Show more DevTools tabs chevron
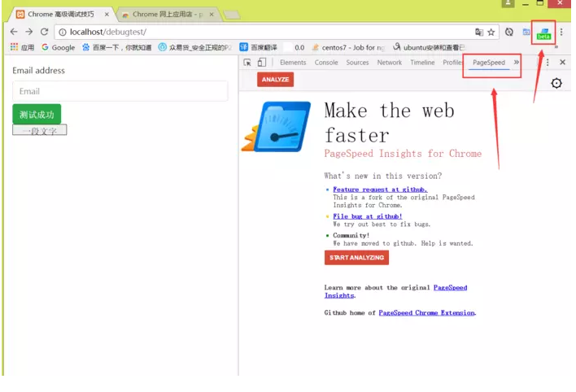 [x=516, y=63]
